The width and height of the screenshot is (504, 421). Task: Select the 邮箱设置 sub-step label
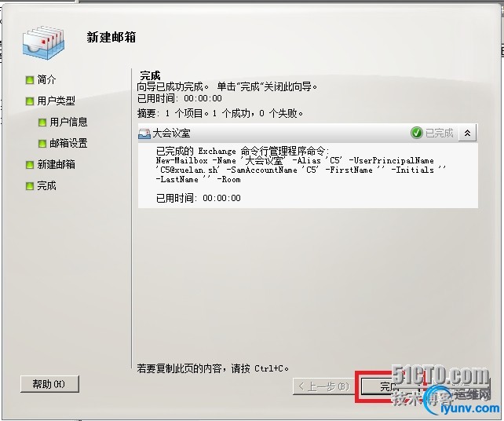tap(68, 143)
